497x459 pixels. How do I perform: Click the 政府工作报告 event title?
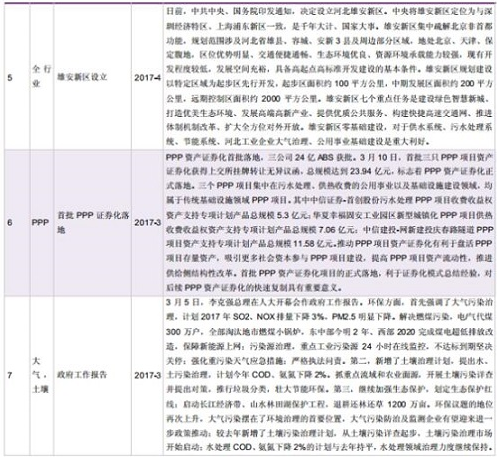pos(82,375)
